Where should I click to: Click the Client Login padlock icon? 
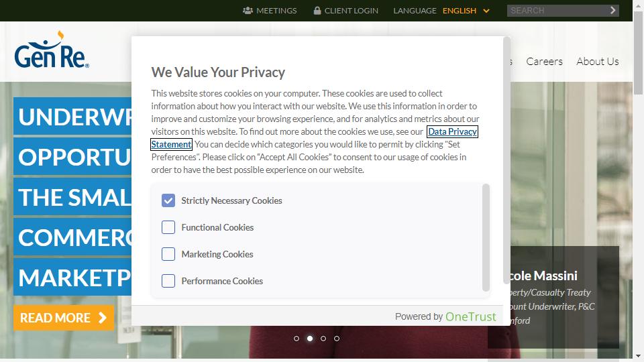pos(318,11)
